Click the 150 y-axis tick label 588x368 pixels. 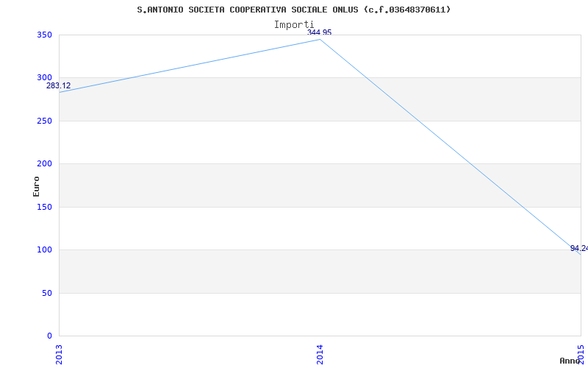pos(44,207)
